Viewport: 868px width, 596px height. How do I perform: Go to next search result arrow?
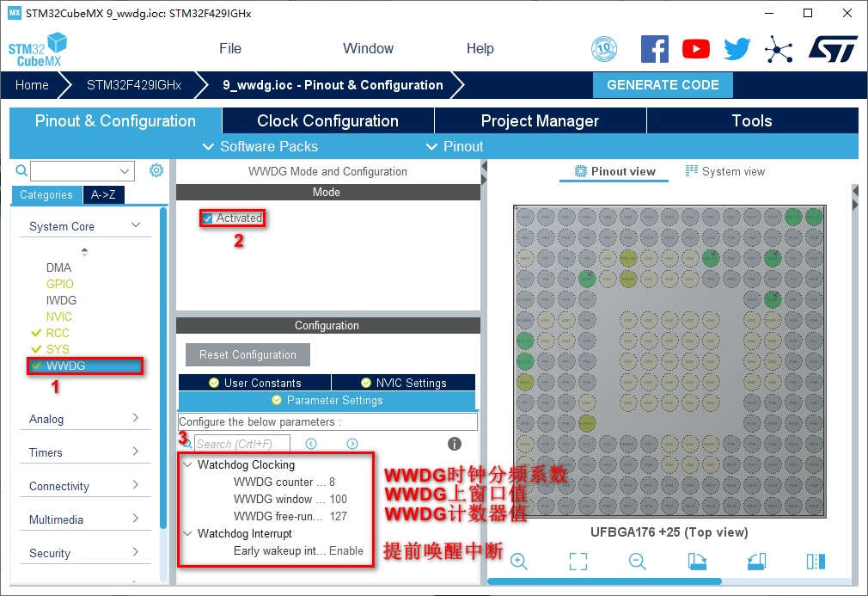pyautogui.click(x=352, y=444)
